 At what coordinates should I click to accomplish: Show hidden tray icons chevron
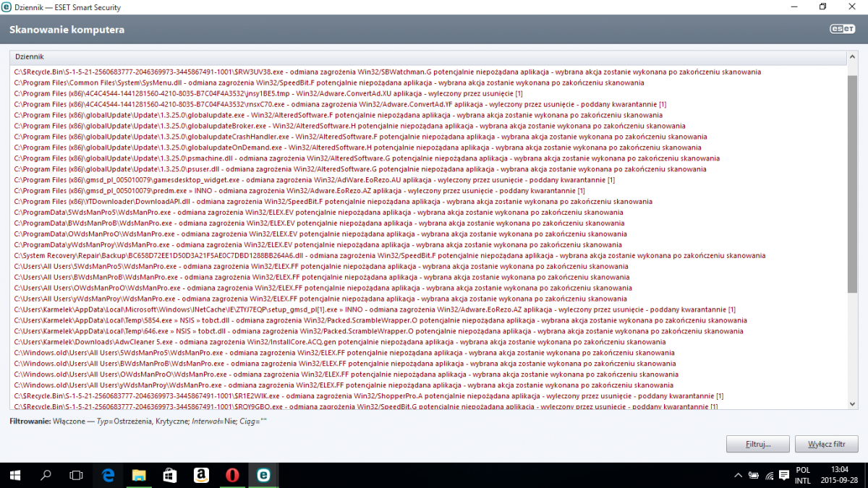click(737, 475)
